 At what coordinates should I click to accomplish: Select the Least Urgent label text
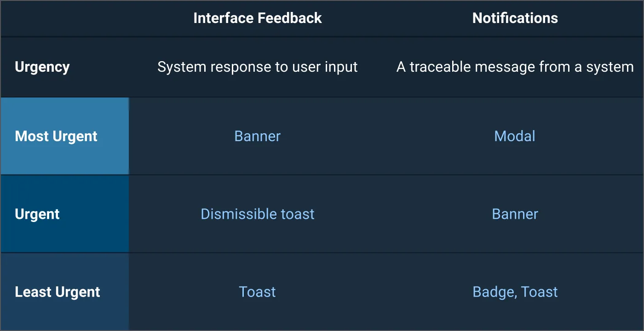[x=57, y=292]
